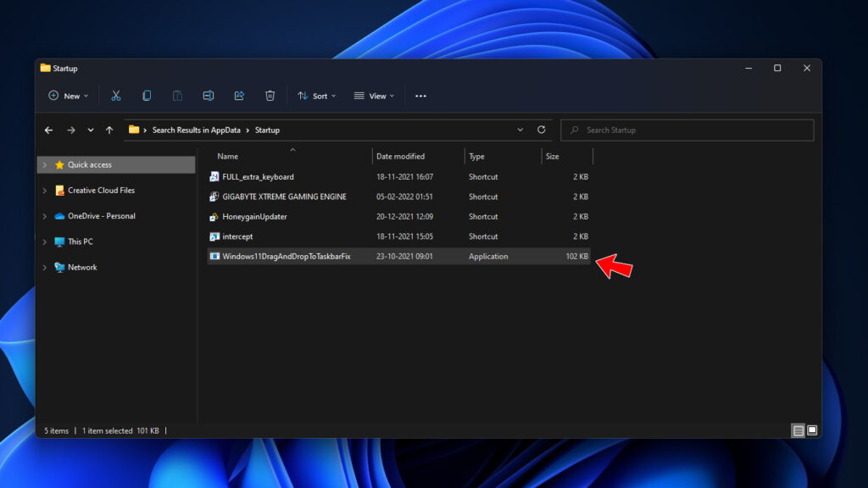The width and height of the screenshot is (868, 488).
Task: Click the breadcrumb chevron before Startup
Action: (248, 130)
